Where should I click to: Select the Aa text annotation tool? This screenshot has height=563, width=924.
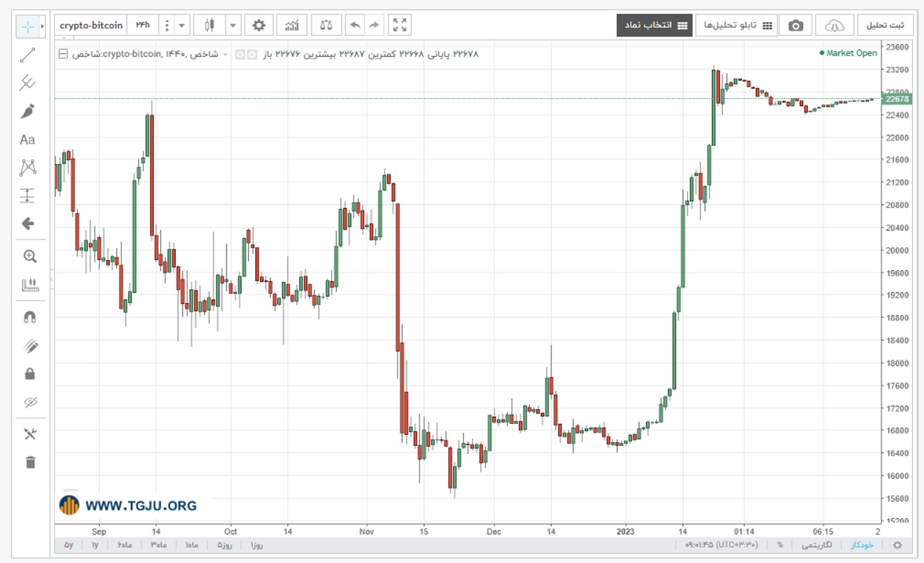pos(28,140)
